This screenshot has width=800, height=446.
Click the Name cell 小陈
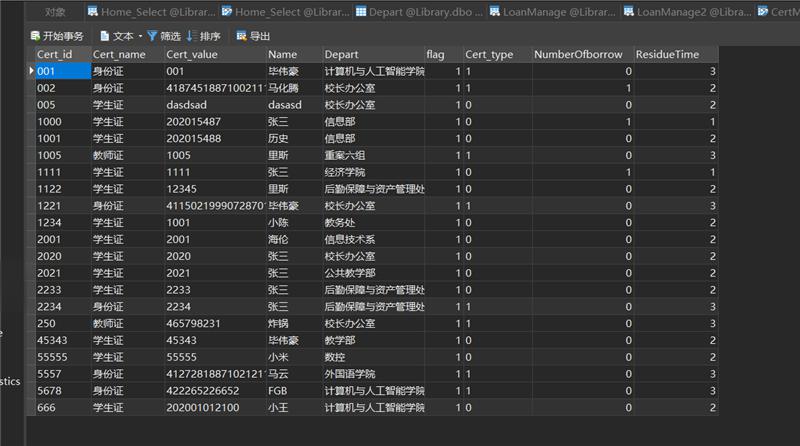pyautogui.click(x=294, y=222)
